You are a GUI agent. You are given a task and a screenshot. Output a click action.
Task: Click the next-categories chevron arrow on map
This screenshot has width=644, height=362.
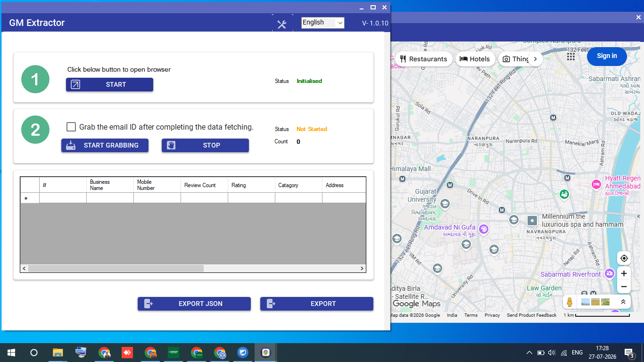pos(535,59)
